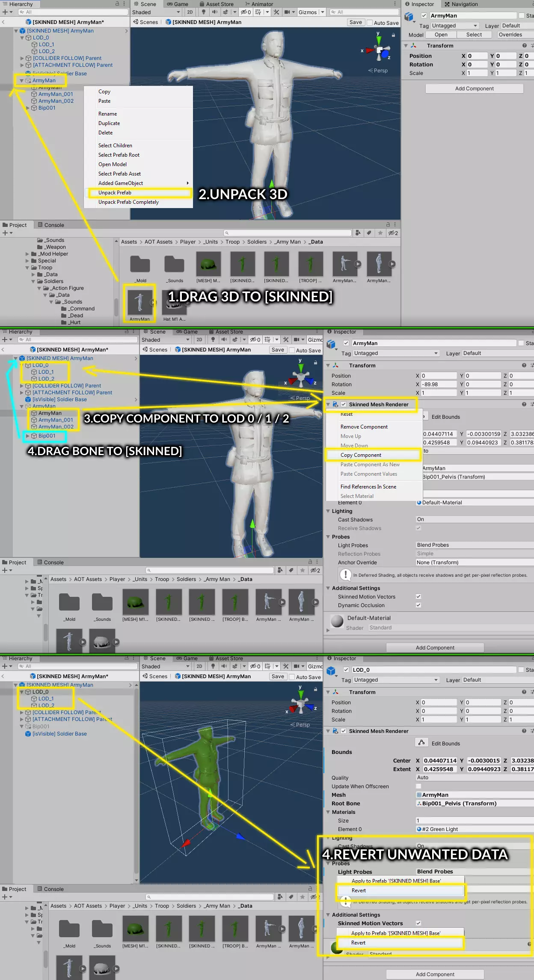Click the Bip001_Pelvis Root Bone transform icon

pos(419,803)
